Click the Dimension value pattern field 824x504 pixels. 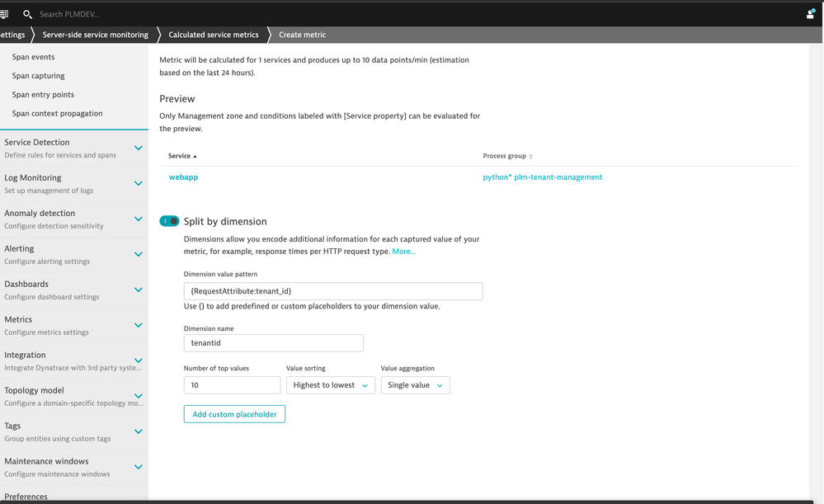(x=332, y=291)
